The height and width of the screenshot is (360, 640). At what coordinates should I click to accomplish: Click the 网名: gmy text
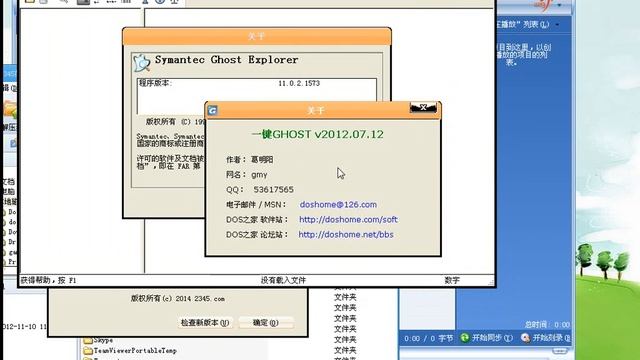coord(247,175)
